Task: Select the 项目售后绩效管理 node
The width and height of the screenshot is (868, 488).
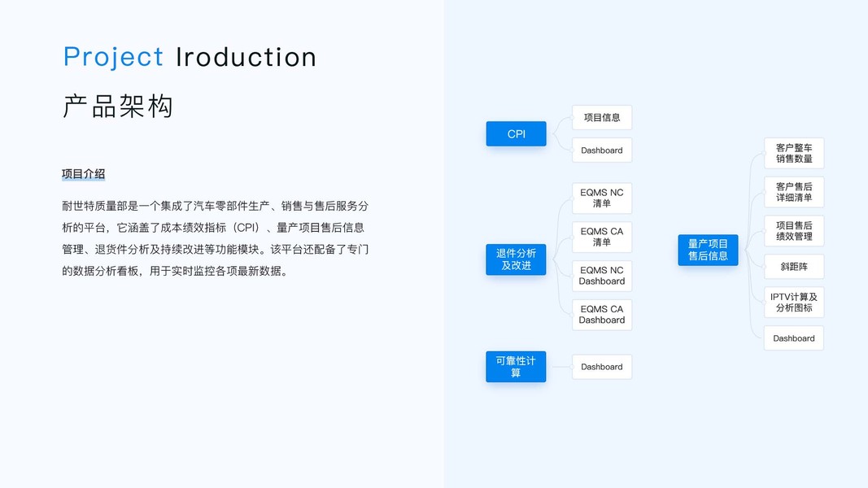Action: tap(794, 231)
